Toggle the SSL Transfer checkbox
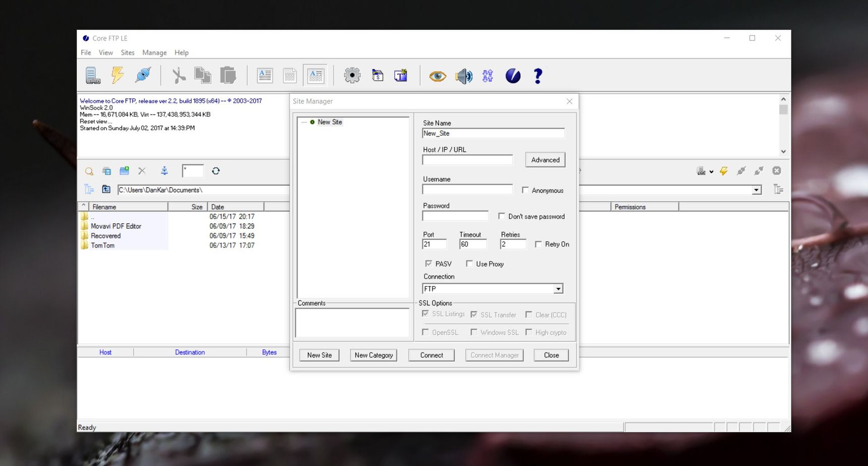868x466 pixels. 474,315
